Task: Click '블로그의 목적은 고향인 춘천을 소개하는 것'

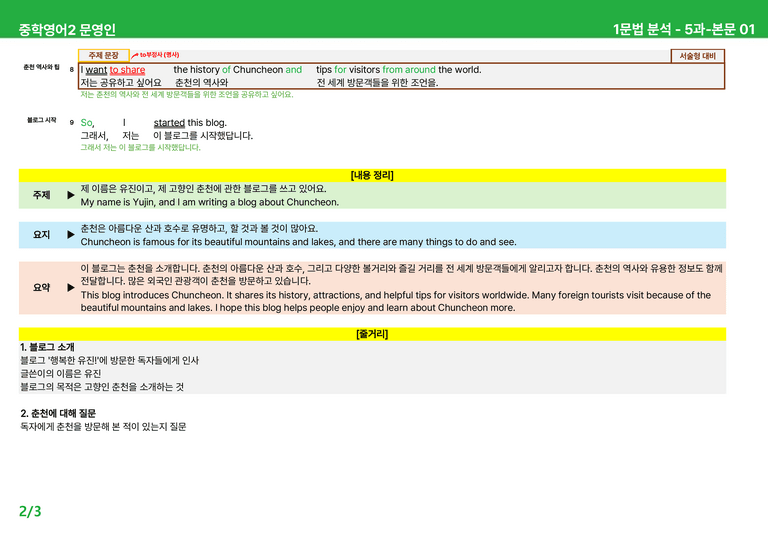Action: pyautogui.click(x=102, y=387)
